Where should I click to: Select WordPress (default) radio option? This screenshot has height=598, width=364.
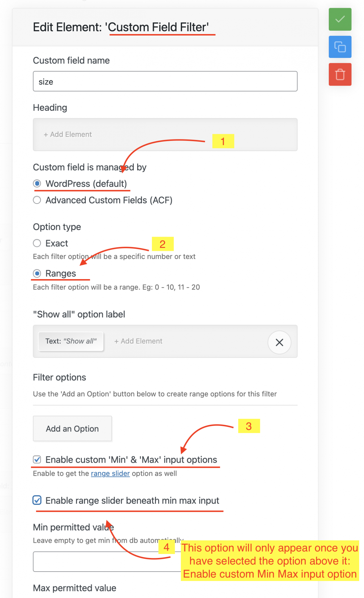(37, 184)
